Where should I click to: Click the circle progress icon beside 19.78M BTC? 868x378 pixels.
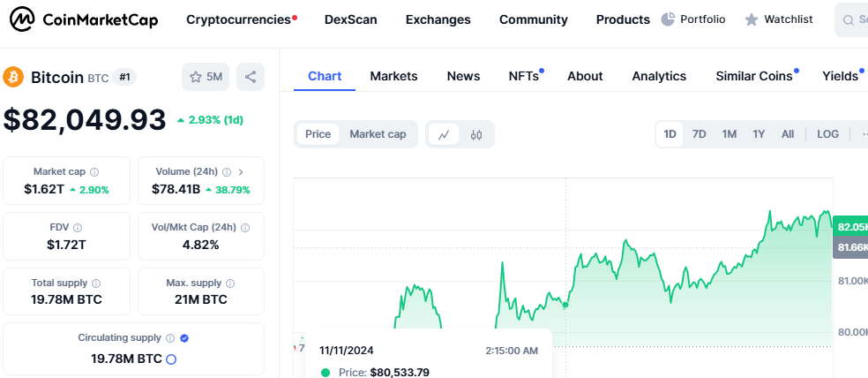pyautogui.click(x=171, y=359)
